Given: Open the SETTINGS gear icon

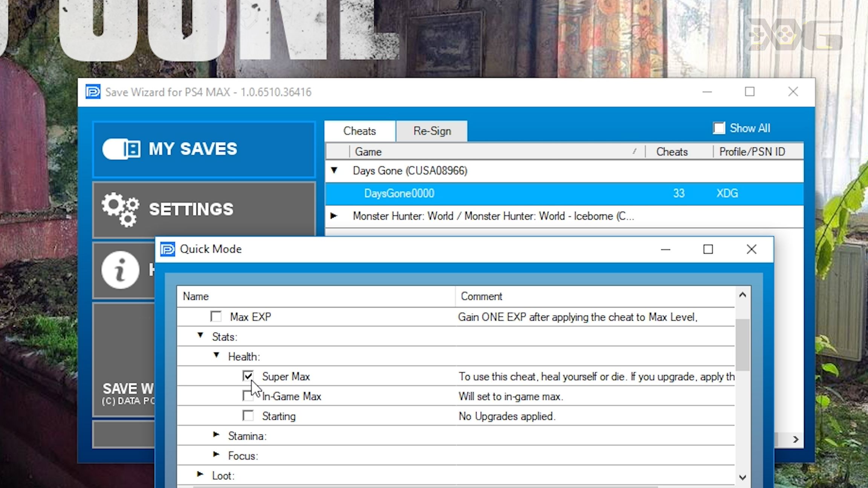Looking at the screenshot, I should (x=120, y=209).
